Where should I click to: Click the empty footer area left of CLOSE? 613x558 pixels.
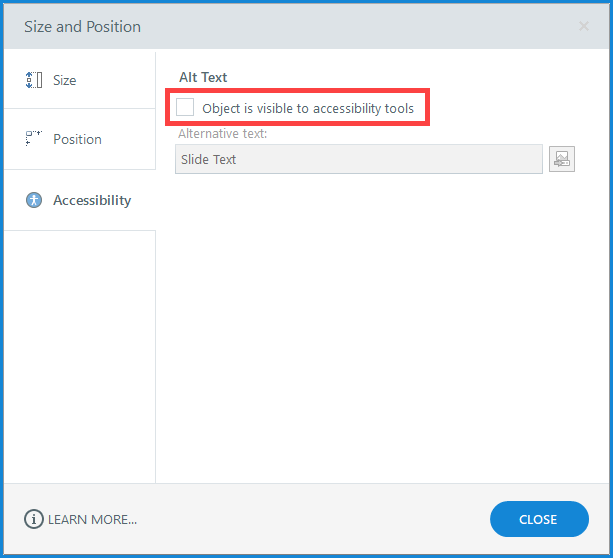(310, 519)
